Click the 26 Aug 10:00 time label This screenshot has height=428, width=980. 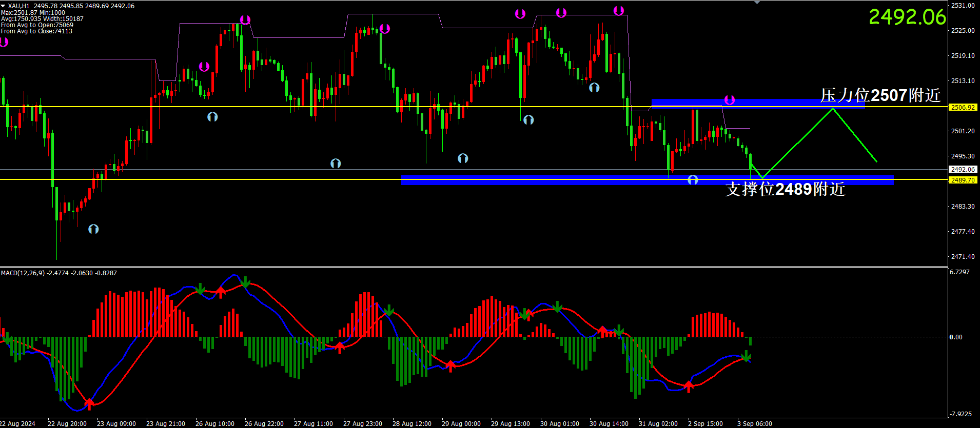pyautogui.click(x=215, y=423)
